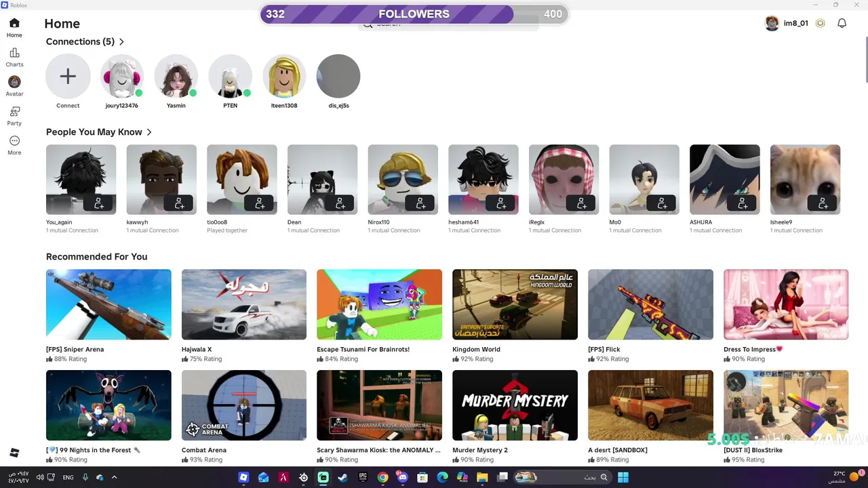Add Nirox110 as a connection
Screen dimensions: 868x488
(420, 203)
